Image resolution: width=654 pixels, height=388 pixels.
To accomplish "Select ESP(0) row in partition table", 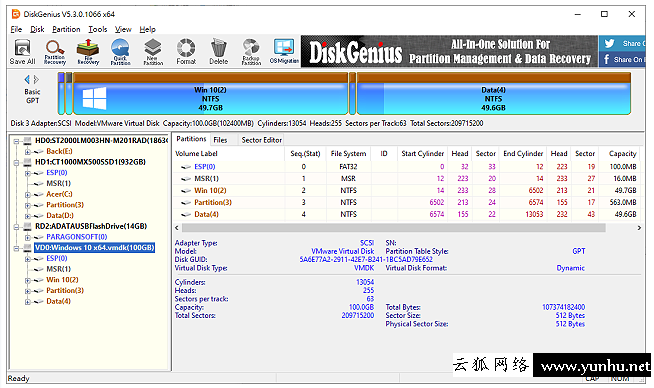I will click(x=406, y=166).
